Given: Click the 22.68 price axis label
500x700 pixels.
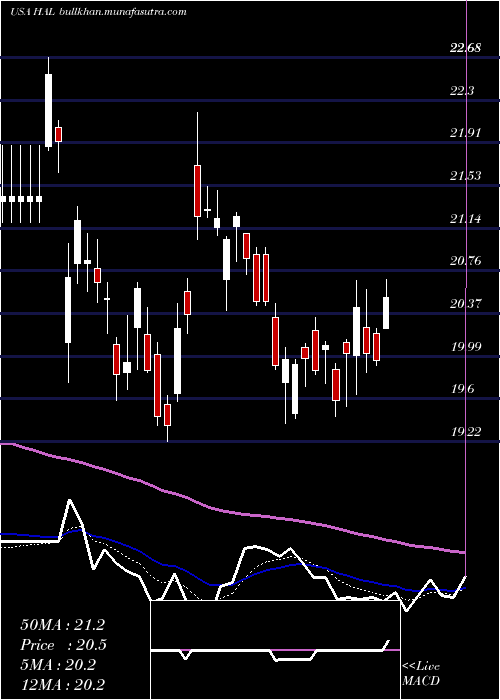Looking at the screenshot, I should pos(466,48).
